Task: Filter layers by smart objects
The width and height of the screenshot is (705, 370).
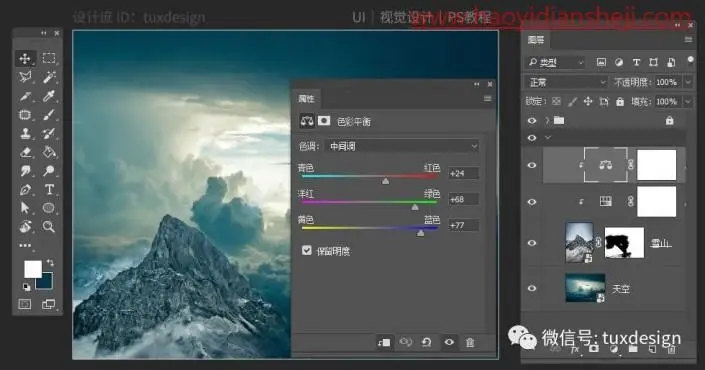Action: click(671, 62)
